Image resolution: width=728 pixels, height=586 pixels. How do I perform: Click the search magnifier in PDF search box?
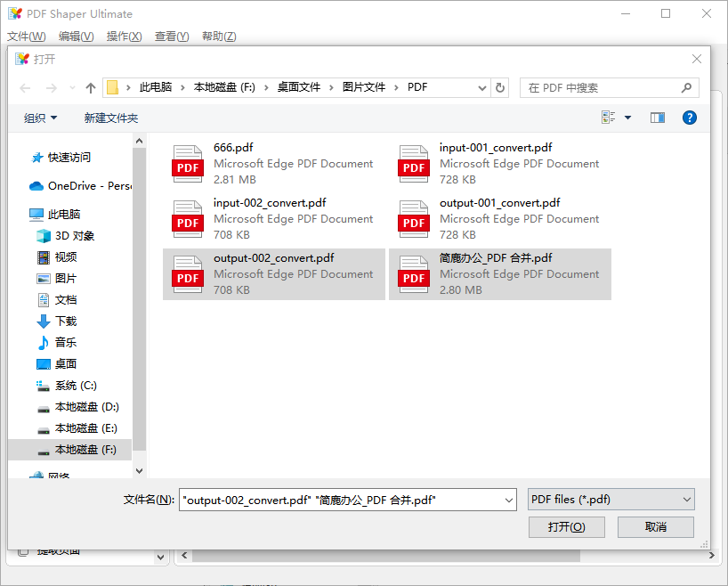(x=686, y=86)
